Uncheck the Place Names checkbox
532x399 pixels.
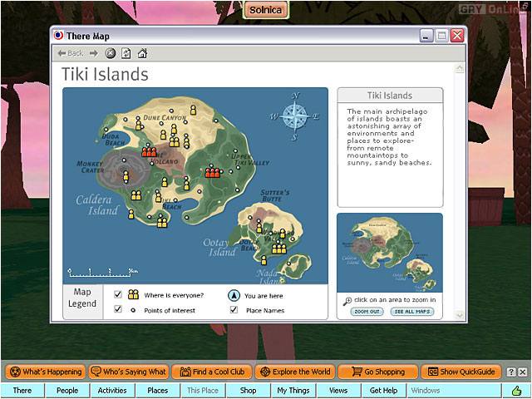click(x=234, y=309)
